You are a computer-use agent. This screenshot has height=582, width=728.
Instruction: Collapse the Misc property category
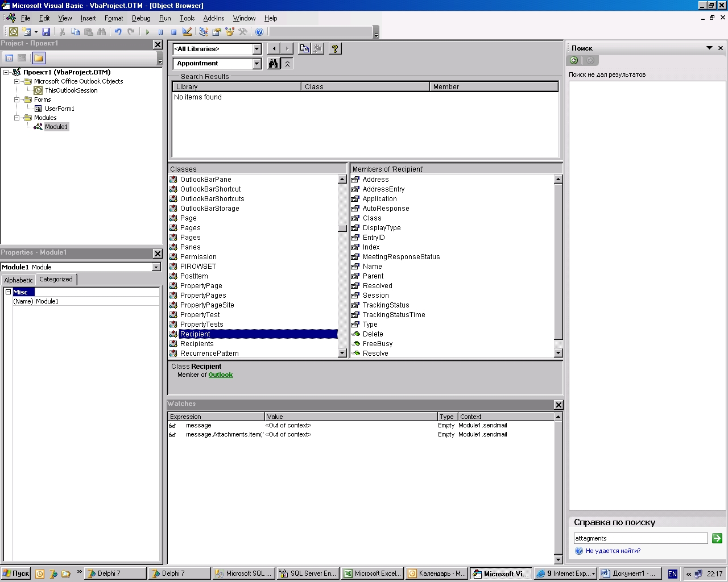(x=8, y=292)
